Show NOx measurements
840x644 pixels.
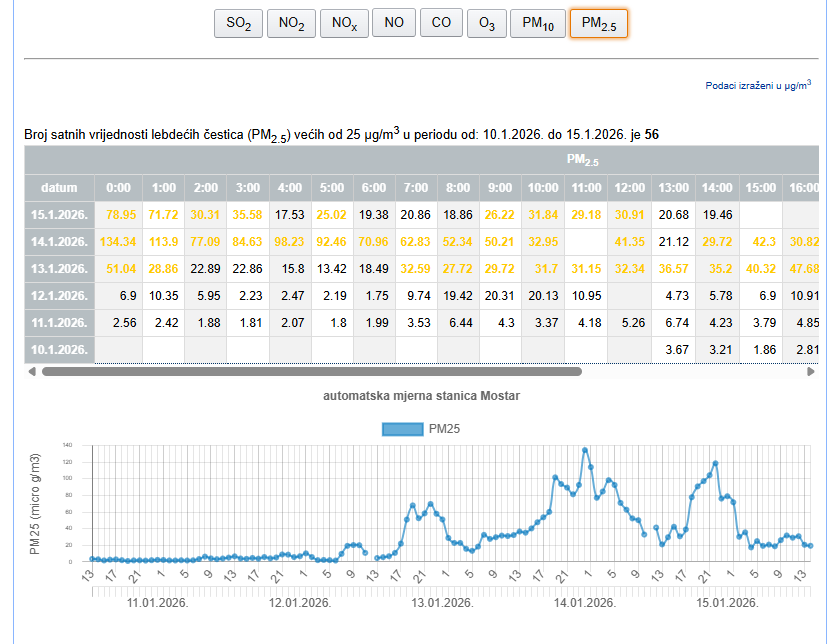tap(343, 23)
